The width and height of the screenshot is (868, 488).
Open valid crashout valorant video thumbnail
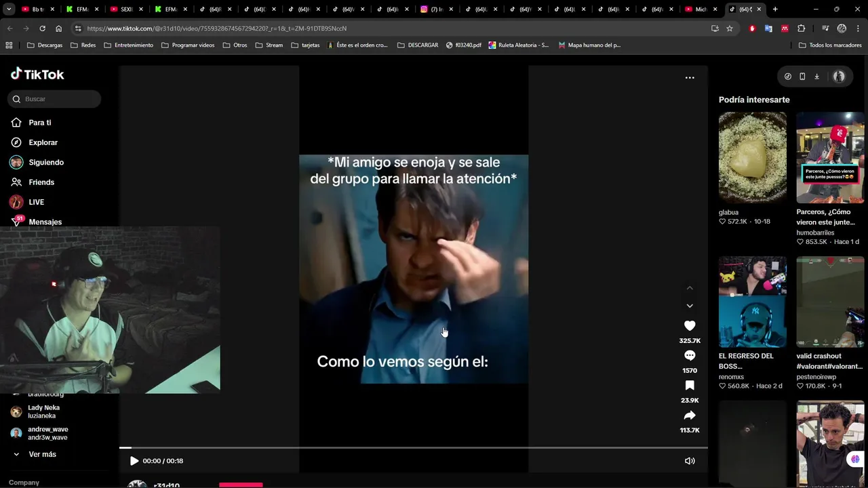(830, 302)
